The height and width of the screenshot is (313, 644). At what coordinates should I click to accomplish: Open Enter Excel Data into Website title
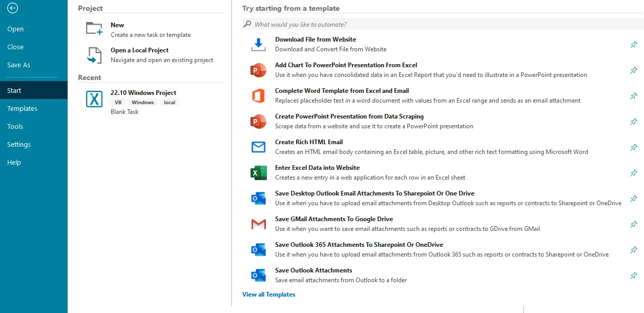pyautogui.click(x=318, y=167)
